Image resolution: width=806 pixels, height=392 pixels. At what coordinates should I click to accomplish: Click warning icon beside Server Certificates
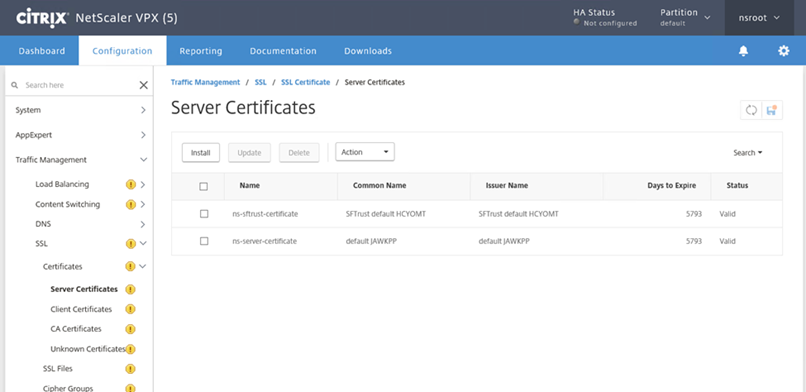click(131, 289)
